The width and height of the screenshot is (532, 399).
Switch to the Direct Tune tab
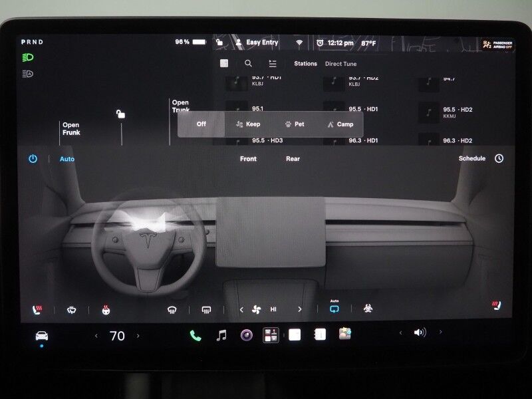point(340,64)
